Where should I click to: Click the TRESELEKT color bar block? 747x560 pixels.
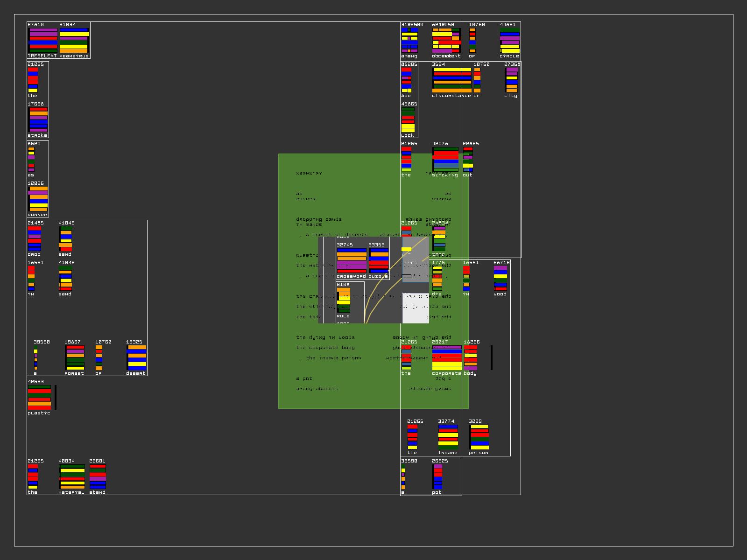(43, 40)
